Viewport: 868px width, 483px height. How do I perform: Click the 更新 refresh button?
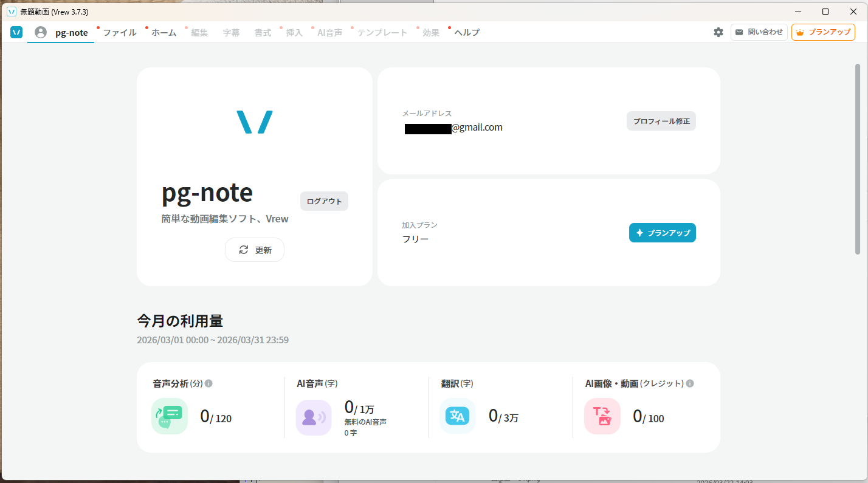(x=255, y=250)
